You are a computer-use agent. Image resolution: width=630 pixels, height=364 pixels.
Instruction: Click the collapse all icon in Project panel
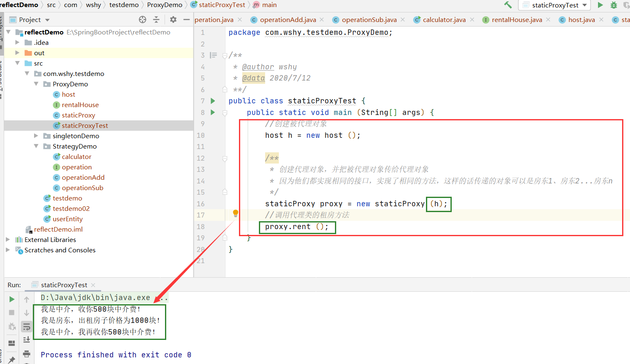(156, 20)
